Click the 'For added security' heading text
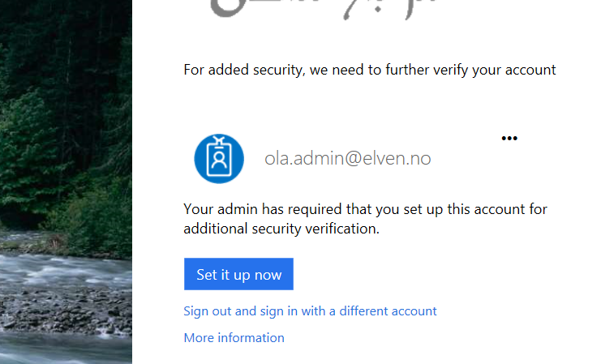Image resolution: width=601 pixels, height=364 pixels. (370, 70)
